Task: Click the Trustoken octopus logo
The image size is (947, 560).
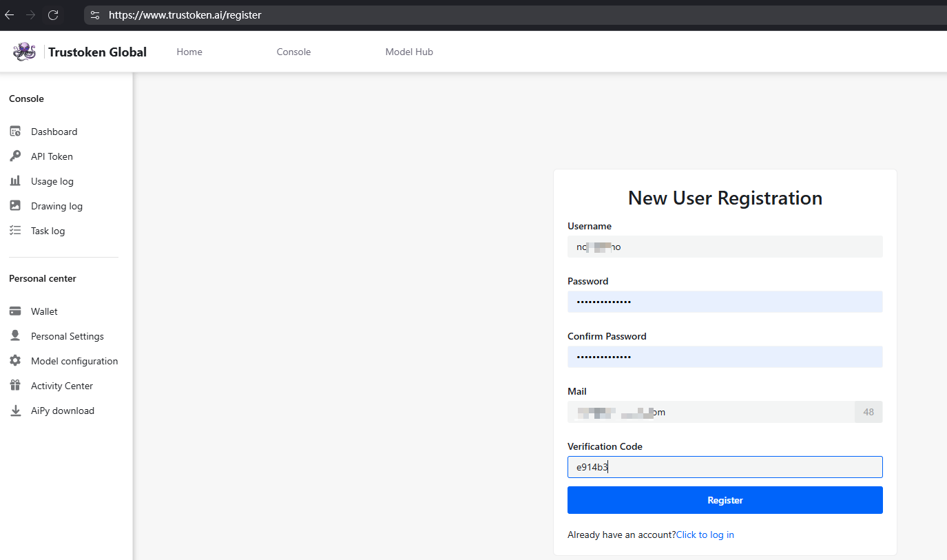Action: 24,52
